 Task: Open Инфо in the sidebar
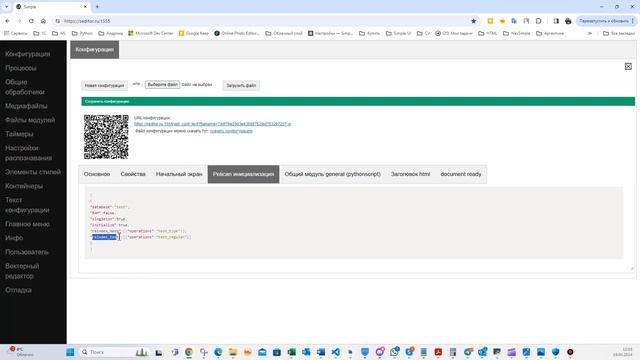[14, 238]
